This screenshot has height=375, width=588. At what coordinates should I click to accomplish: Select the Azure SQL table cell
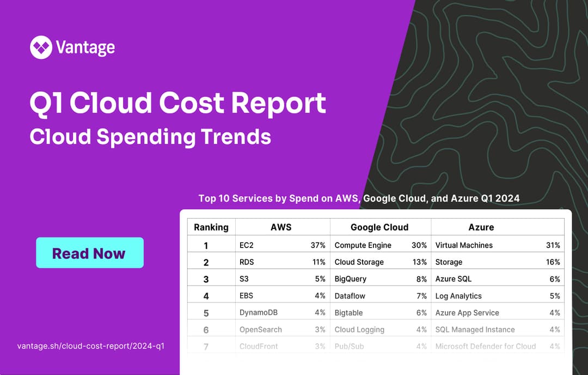click(454, 279)
